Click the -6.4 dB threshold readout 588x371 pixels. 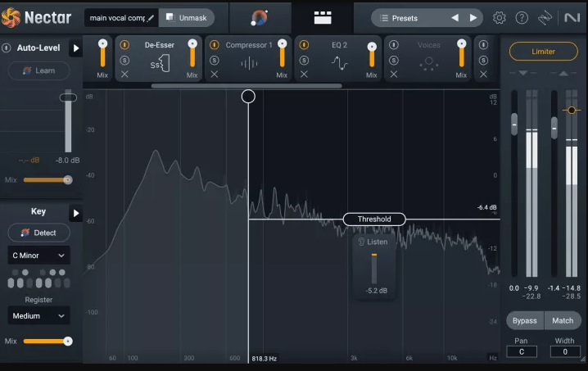pos(486,207)
